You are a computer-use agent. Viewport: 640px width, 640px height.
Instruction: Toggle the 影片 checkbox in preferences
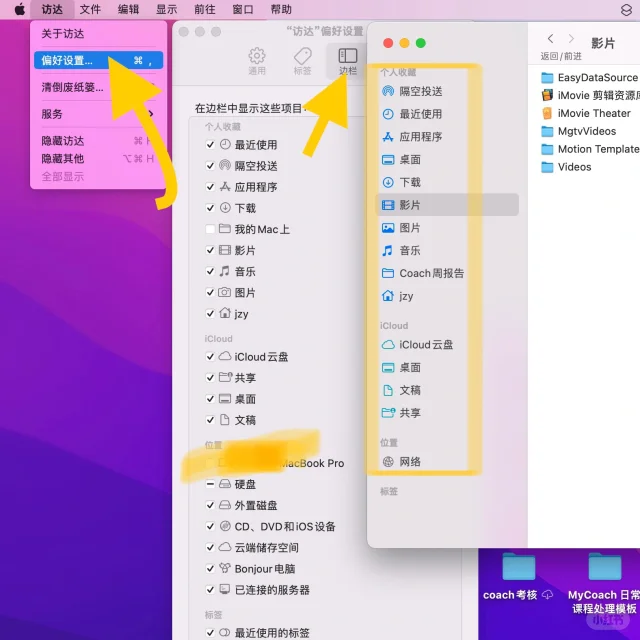(210, 250)
